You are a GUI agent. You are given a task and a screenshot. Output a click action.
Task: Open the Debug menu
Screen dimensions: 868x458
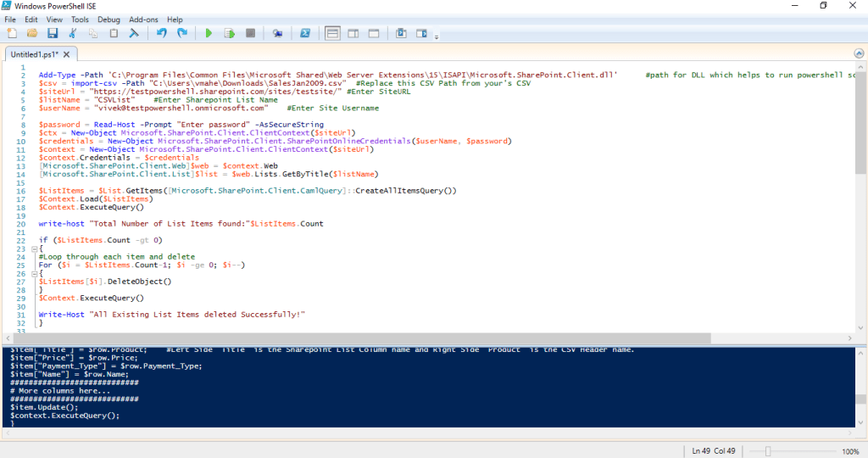click(x=108, y=20)
